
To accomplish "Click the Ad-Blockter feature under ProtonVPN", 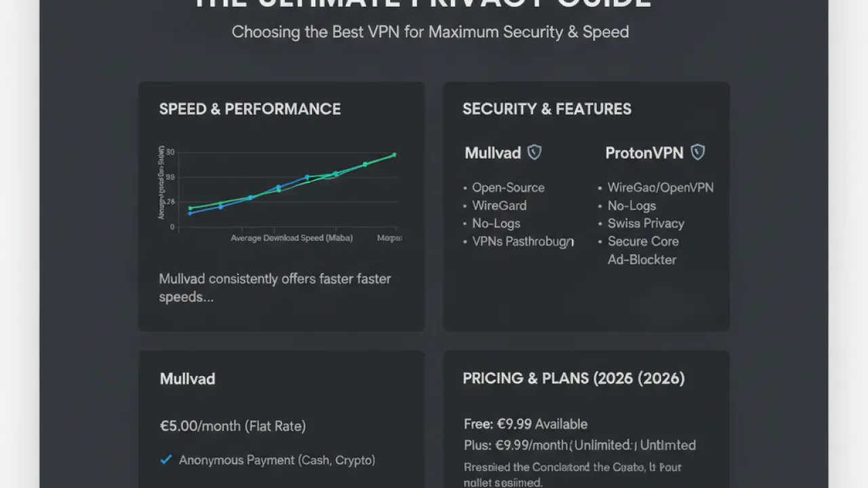I will coord(642,260).
